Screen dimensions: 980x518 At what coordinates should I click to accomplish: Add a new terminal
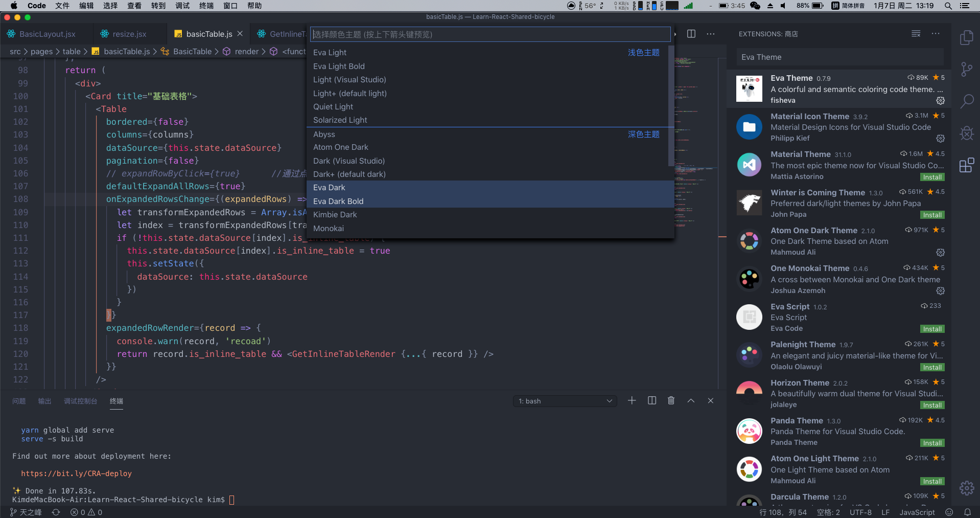click(x=632, y=400)
